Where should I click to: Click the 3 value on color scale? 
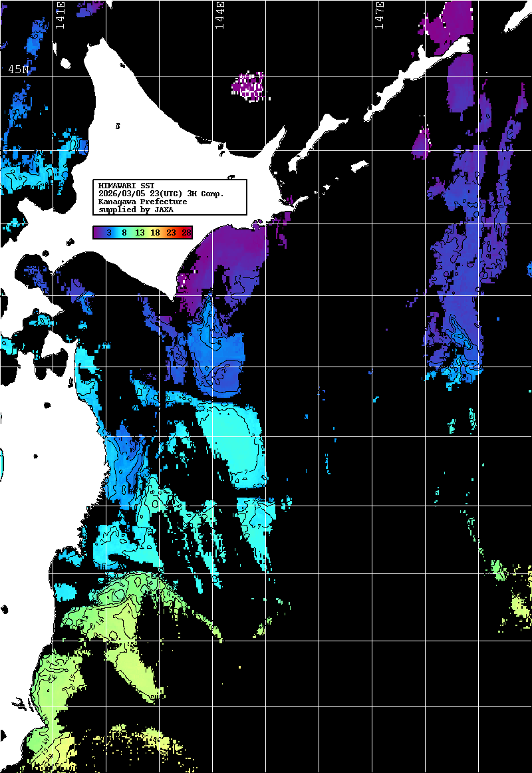pyautogui.click(x=108, y=233)
